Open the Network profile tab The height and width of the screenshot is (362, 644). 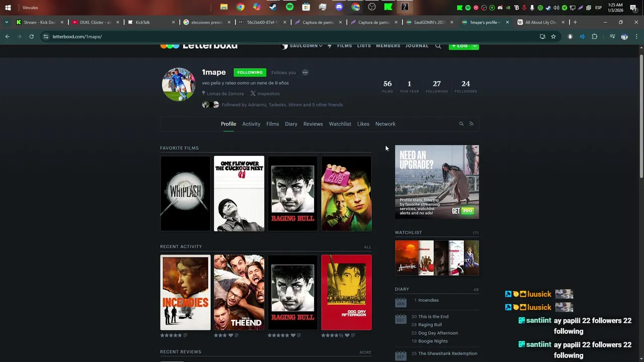coord(385,124)
